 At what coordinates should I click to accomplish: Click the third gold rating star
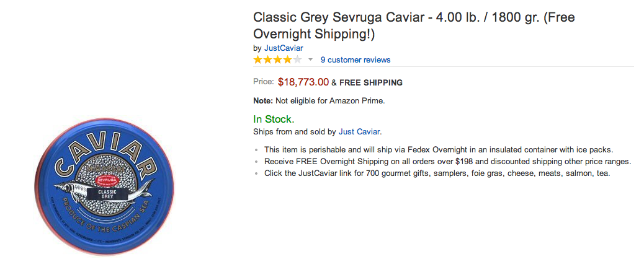coord(278,60)
